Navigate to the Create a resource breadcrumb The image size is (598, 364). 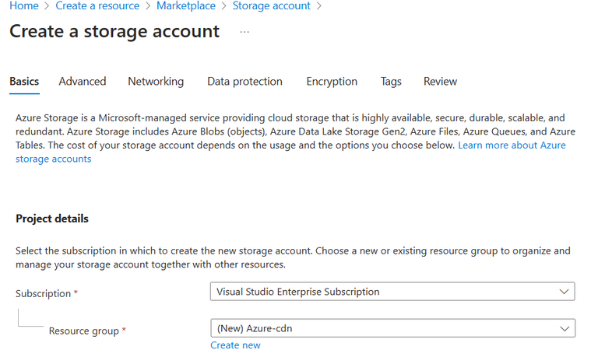tap(97, 5)
